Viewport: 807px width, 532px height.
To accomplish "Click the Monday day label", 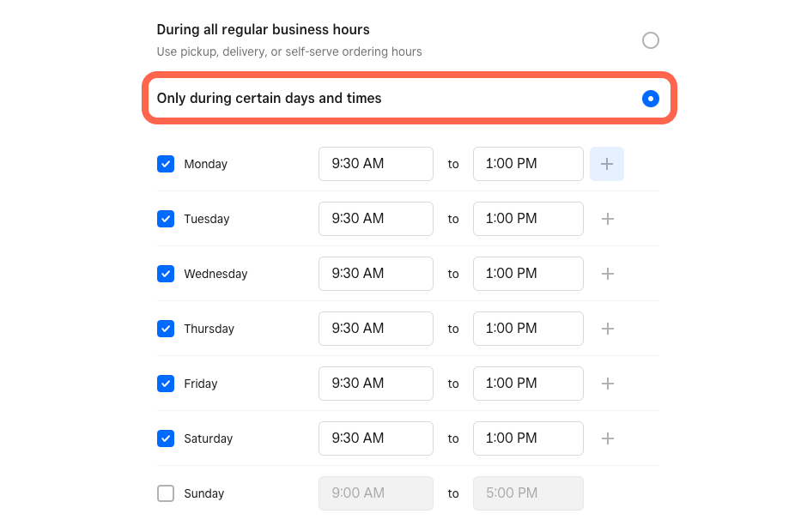I will [205, 164].
